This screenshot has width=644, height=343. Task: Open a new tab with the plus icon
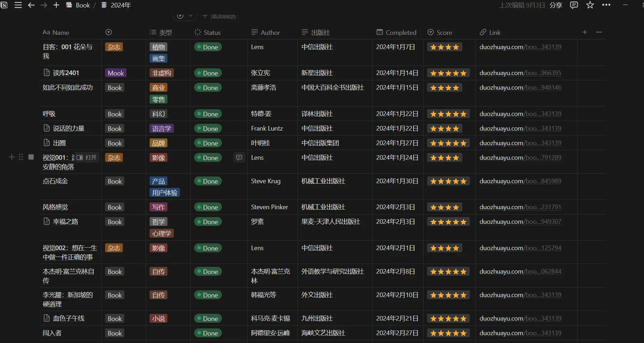coord(56,5)
